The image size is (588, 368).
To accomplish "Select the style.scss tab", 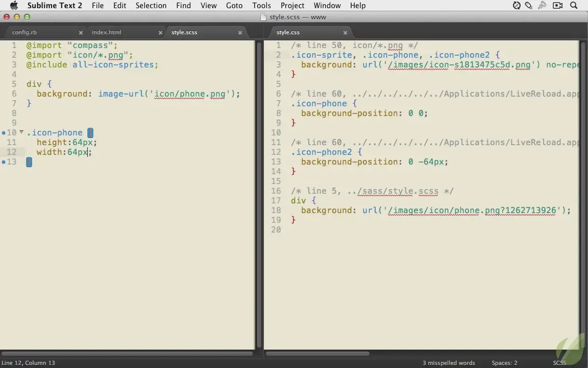I will (205, 32).
